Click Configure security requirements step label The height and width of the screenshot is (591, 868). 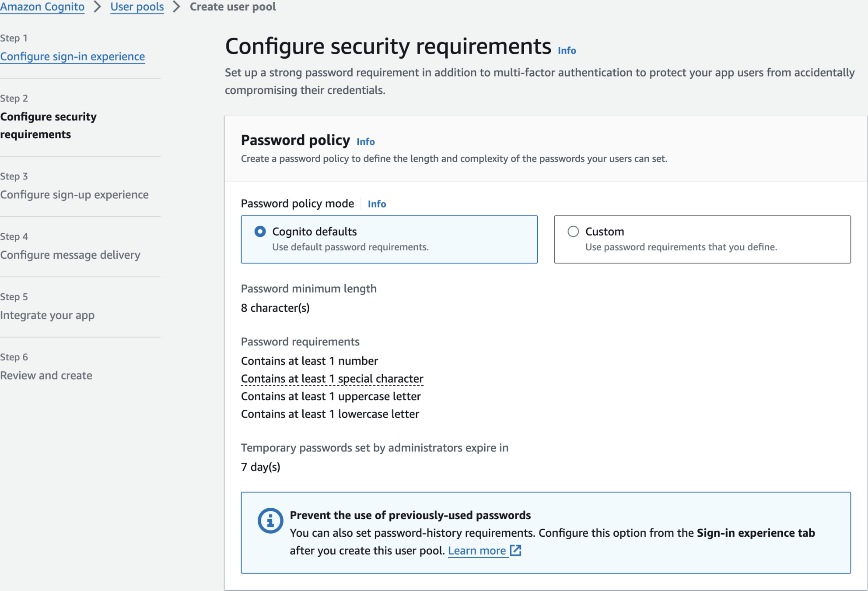pyautogui.click(x=48, y=125)
